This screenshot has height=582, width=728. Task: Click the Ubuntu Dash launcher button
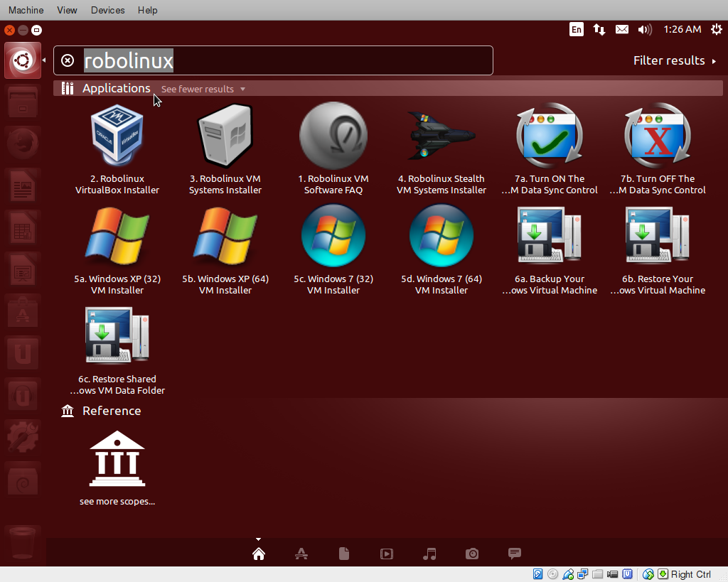(23, 60)
